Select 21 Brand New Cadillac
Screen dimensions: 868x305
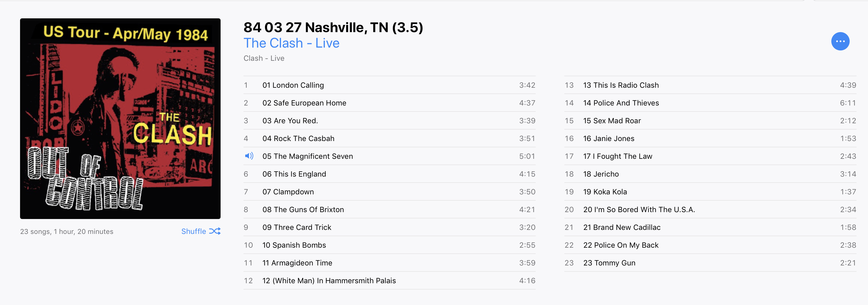710,228
